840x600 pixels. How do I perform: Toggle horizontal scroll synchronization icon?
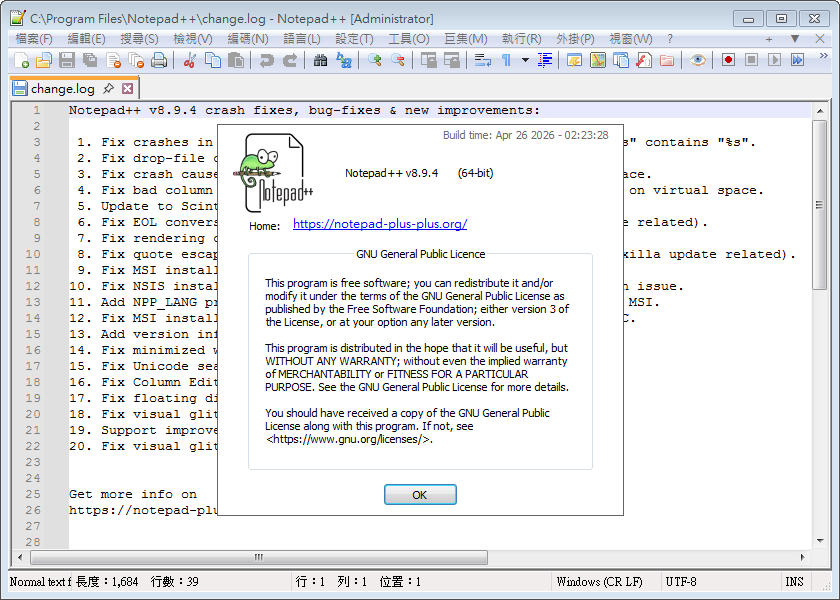(x=452, y=60)
